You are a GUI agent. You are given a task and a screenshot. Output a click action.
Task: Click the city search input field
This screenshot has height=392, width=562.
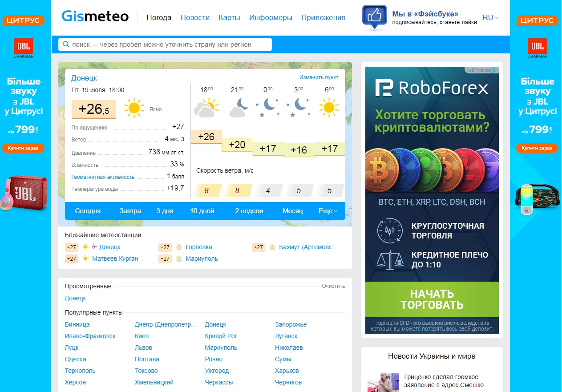tap(165, 44)
